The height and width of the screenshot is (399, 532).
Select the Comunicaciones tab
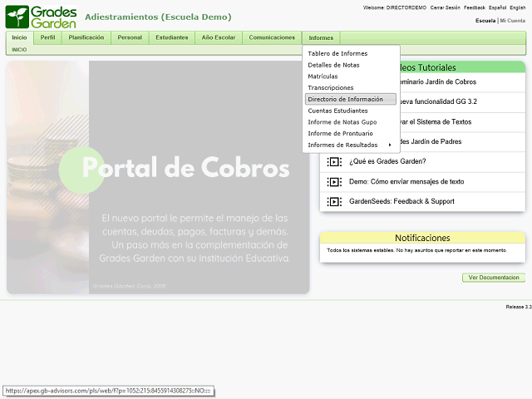point(272,37)
